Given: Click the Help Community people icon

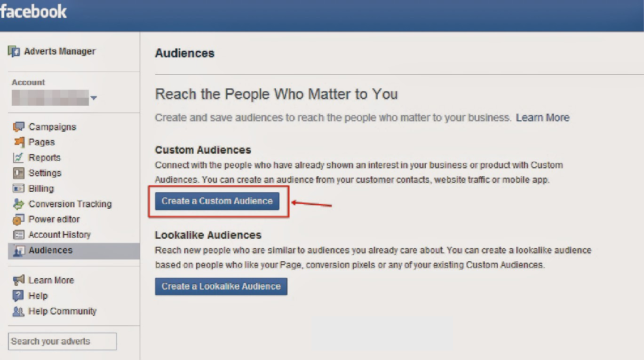Looking at the screenshot, I should click(18, 311).
